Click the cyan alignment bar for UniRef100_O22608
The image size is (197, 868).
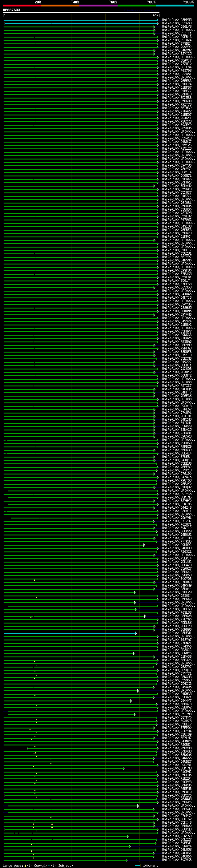click(81, 23)
